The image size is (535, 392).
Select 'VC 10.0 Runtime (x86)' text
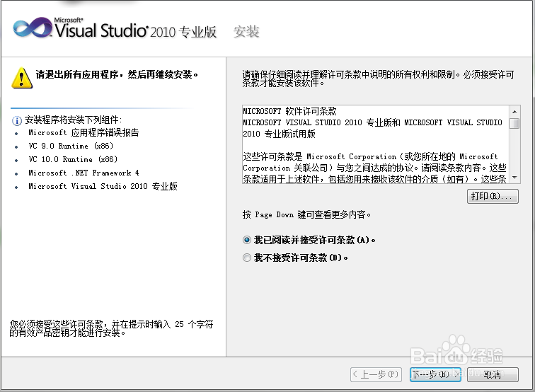tap(73, 159)
